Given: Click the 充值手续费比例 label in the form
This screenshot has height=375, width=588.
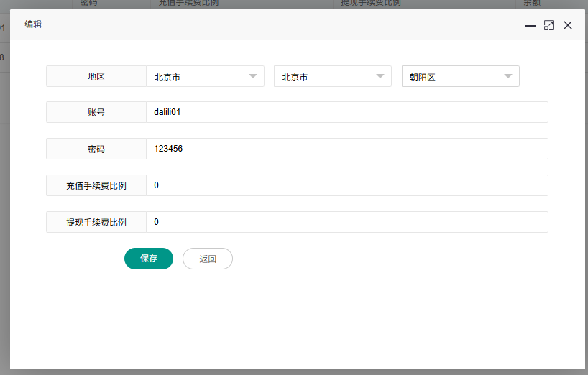Looking at the screenshot, I should tap(96, 185).
